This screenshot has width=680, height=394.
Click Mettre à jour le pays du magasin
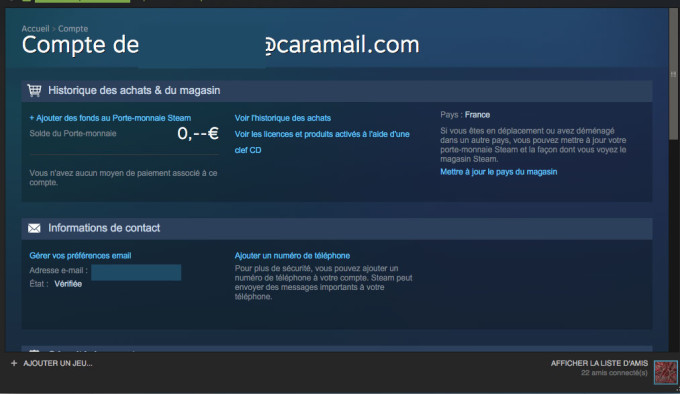coord(499,172)
